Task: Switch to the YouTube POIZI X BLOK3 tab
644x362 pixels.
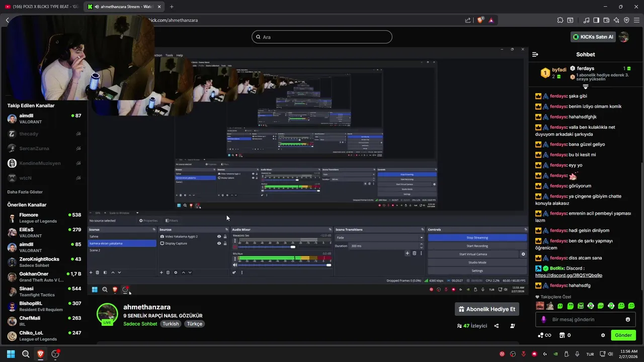Action: pyautogui.click(x=42, y=7)
